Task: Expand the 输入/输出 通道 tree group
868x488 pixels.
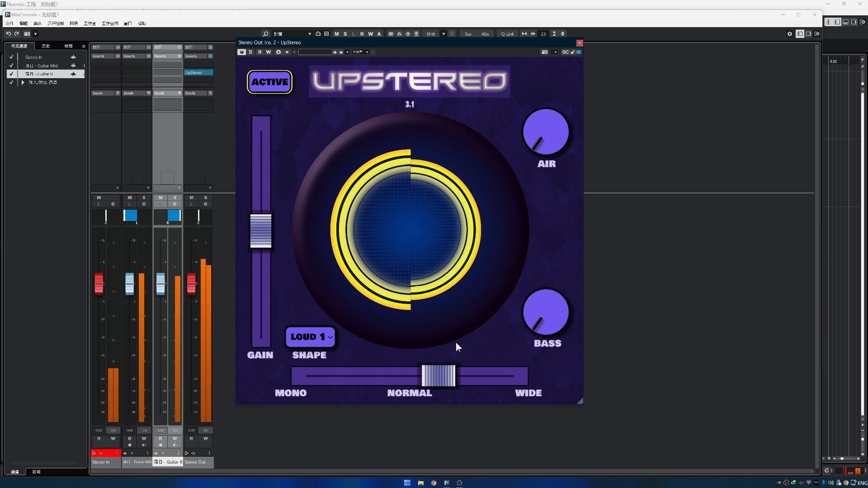Action: tap(23, 83)
